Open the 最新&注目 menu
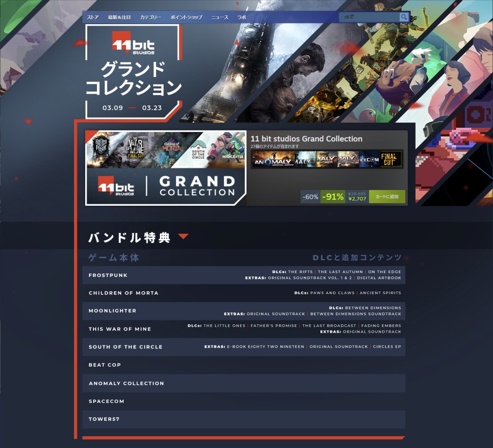The height and width of the screenshot is (448, 493). click(x=119, y=17)
